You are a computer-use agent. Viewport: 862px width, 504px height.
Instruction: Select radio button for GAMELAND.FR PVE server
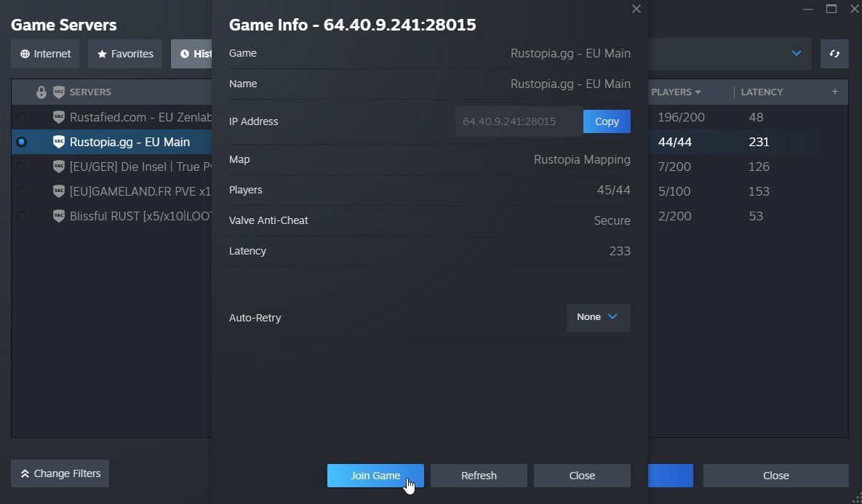[x=21, y=191]
